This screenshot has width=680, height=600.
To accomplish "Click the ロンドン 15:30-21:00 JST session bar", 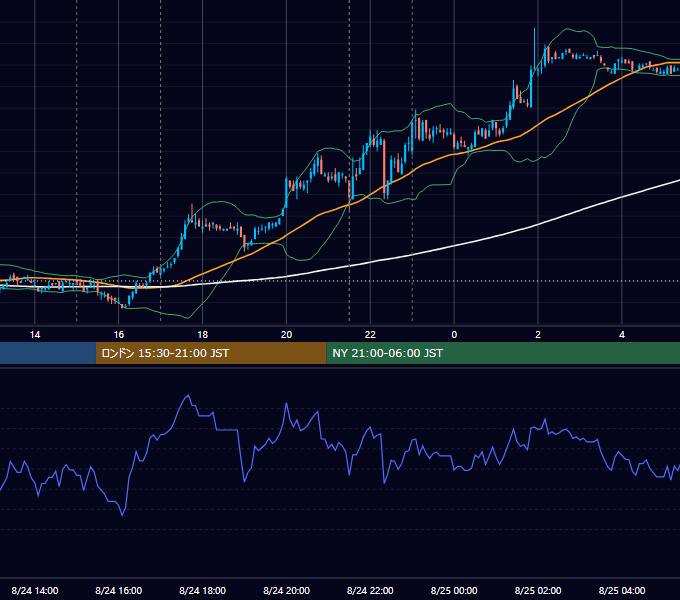I will pos(211,353).
